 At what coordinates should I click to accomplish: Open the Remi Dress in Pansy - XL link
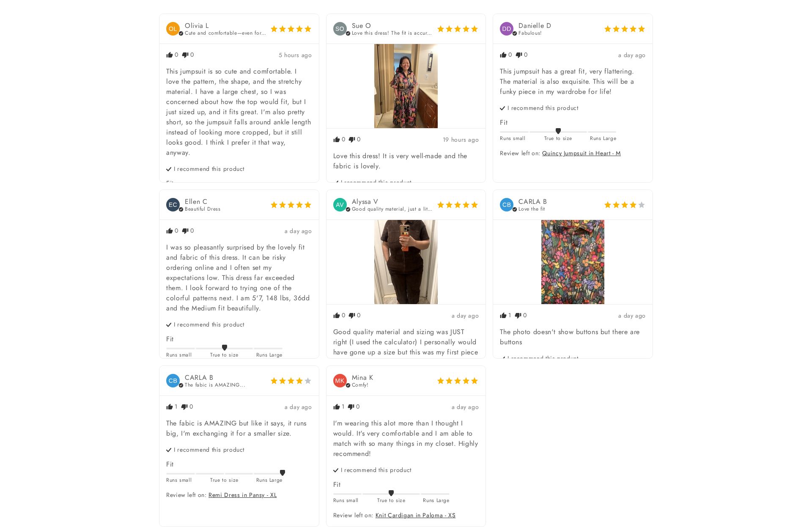[242, 495]
